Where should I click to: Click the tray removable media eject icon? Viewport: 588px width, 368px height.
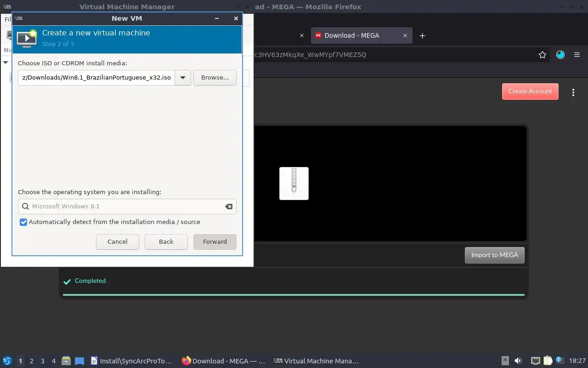(x=505, y=361)
